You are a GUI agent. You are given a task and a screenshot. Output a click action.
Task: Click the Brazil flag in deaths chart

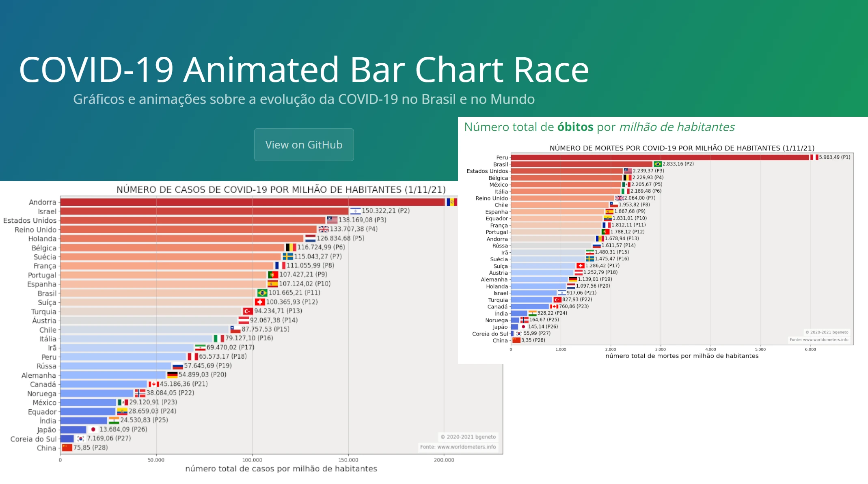click(x=657, y=164)
